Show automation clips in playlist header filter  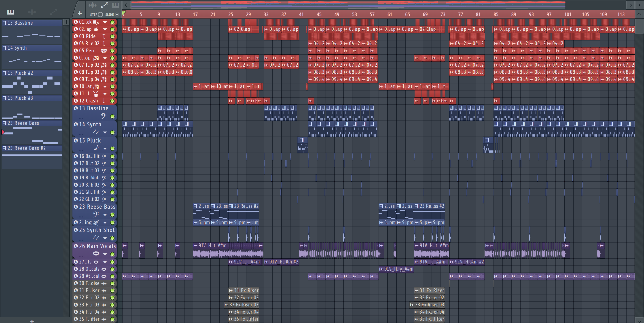coord(104,5)
